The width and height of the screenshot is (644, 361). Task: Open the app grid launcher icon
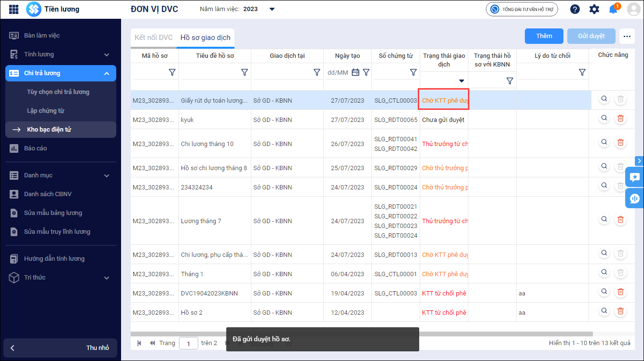pos(14,9)
